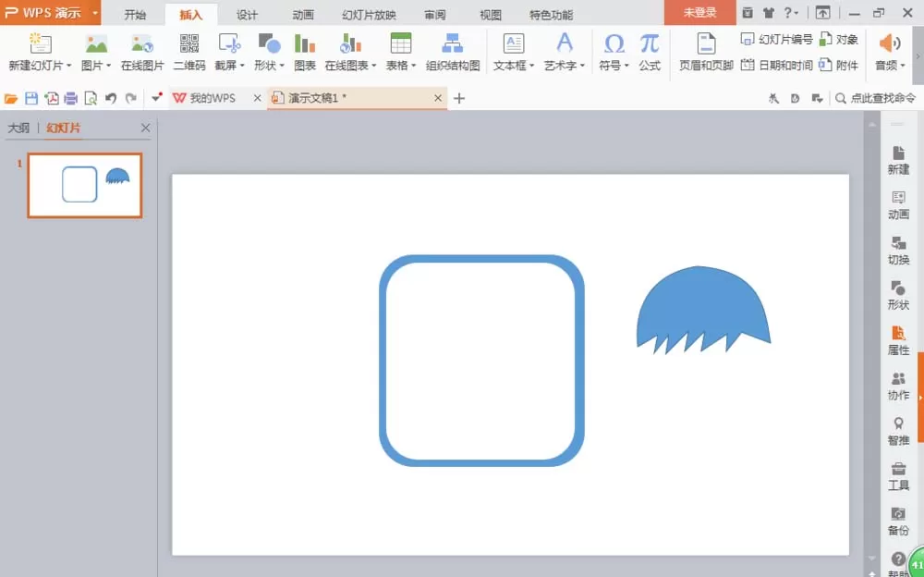The width and height of the screenshot is (924, 577).
Task: Click the save icon in quick toolbar
Action: coord(31,99)
